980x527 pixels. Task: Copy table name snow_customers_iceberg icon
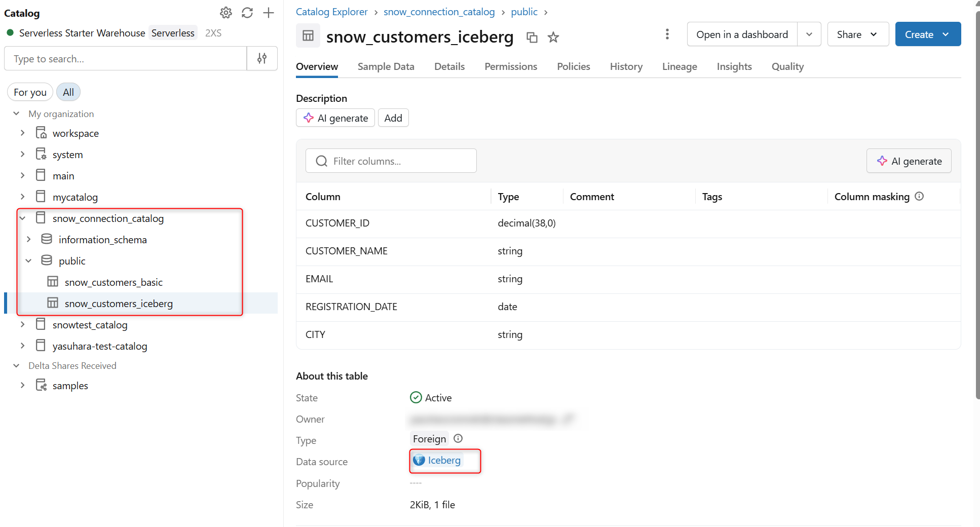coord(532,37)
